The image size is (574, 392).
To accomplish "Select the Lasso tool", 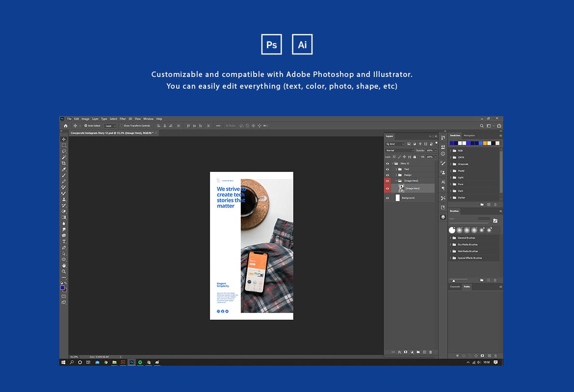I will pyautogui.click(x=64, y=151).
